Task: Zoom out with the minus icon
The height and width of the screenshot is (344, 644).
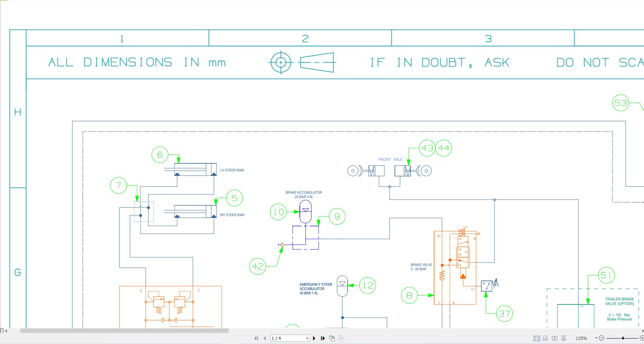Action: [602, 338]
